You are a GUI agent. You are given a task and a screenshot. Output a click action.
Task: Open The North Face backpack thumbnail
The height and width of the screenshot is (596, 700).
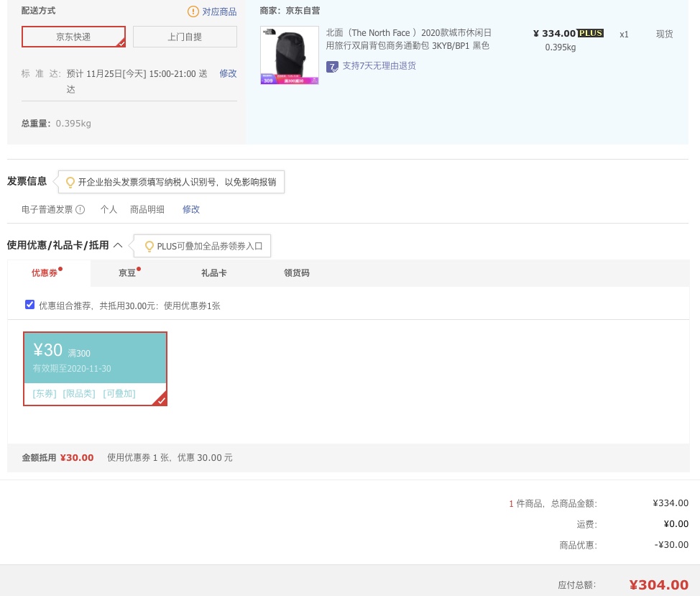(290, 55)
